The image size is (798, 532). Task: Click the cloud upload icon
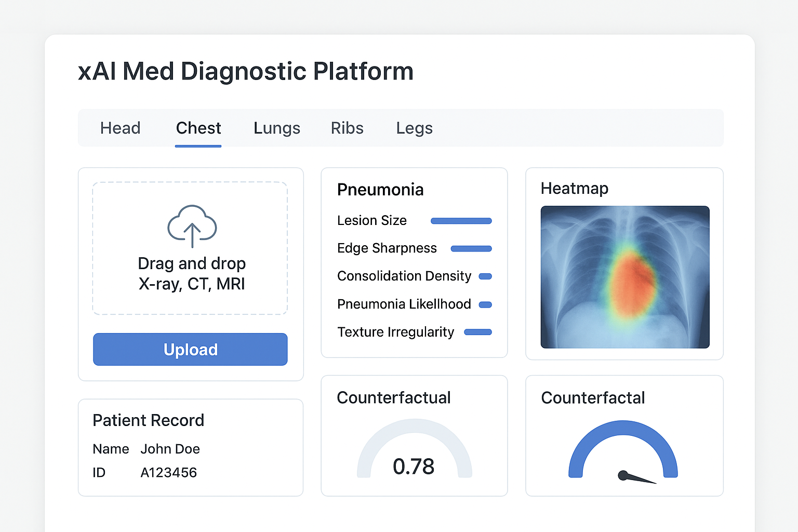[x=191, y=226]
